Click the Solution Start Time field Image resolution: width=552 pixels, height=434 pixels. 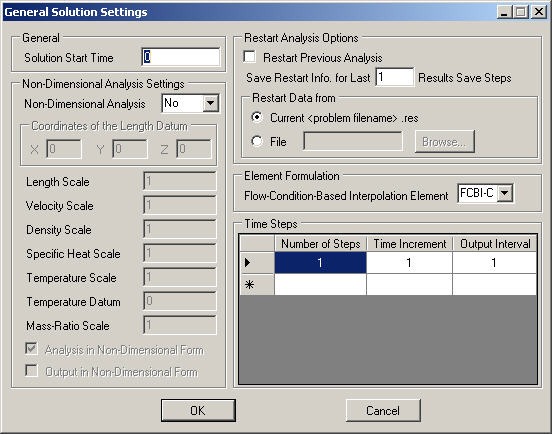click(181, 57)
